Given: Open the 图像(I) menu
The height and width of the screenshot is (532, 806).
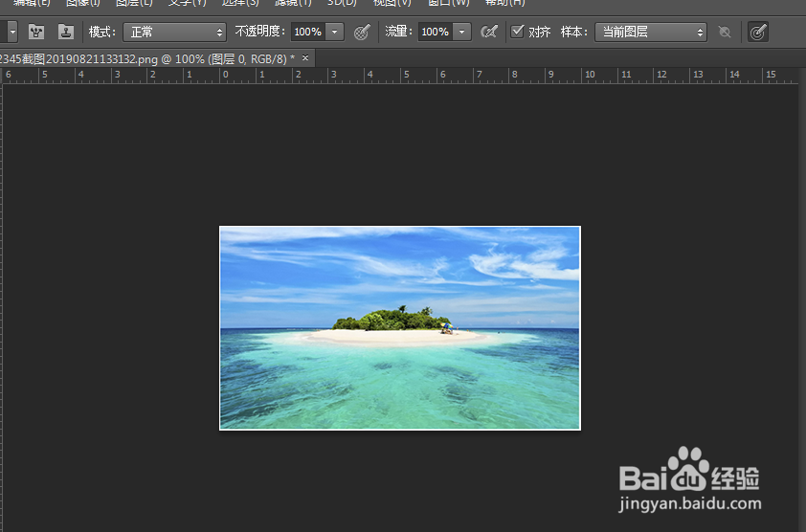Looking at the screenshot, I should click(x=82, y=3).
